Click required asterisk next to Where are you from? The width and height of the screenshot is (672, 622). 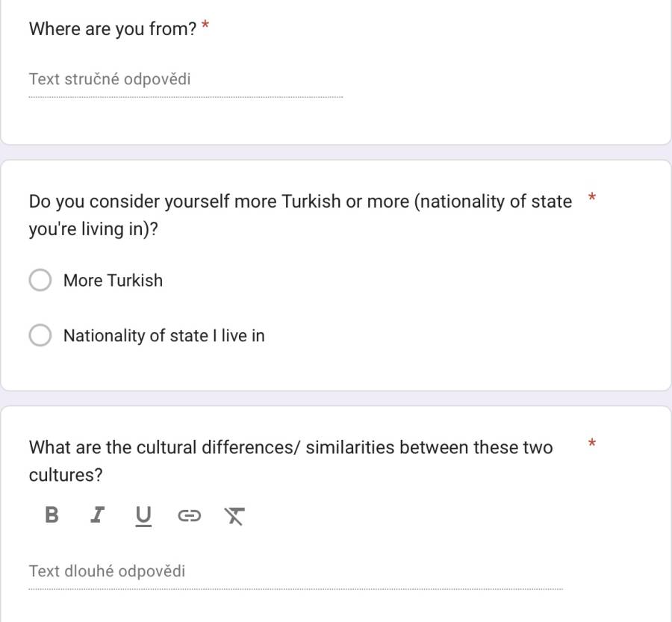(205, 25)
